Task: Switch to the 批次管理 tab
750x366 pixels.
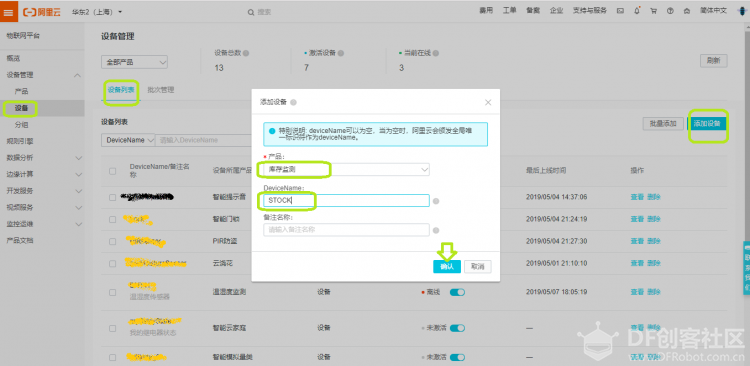Action: [161, 89]
